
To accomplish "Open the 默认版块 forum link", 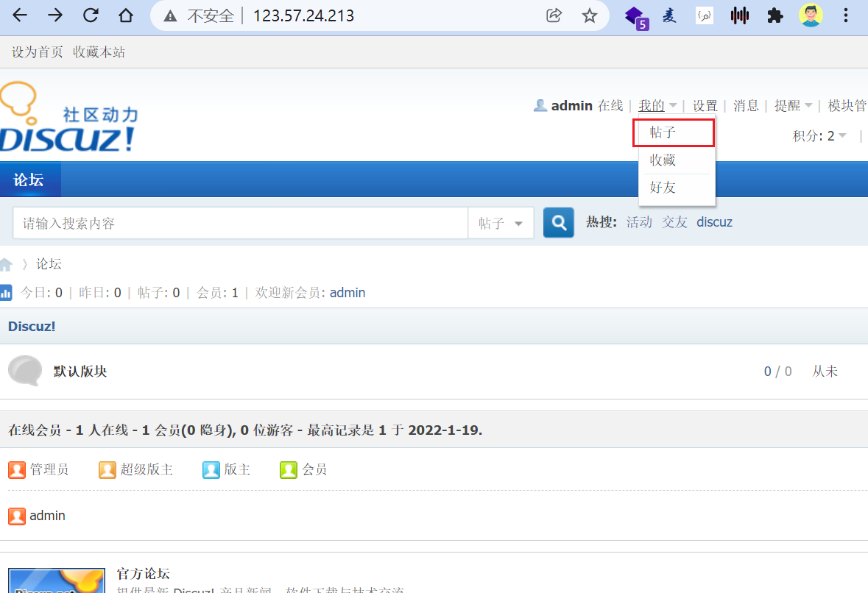I will (x=80, y=372).
